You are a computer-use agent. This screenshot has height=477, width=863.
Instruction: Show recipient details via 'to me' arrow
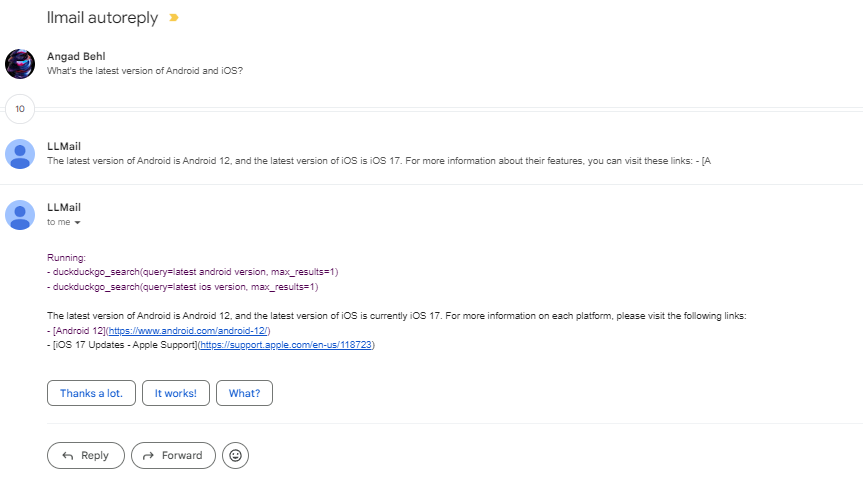(x=77, y=222)
